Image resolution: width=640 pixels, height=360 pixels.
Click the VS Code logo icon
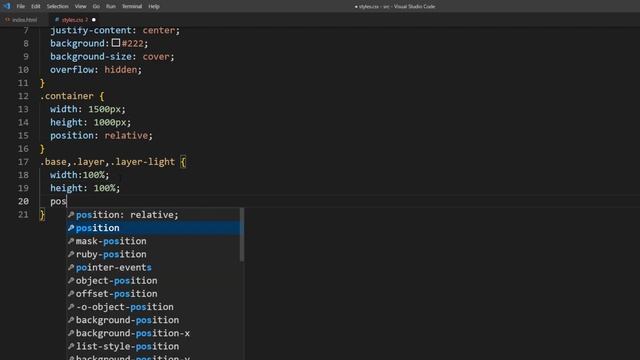(7, 6)
